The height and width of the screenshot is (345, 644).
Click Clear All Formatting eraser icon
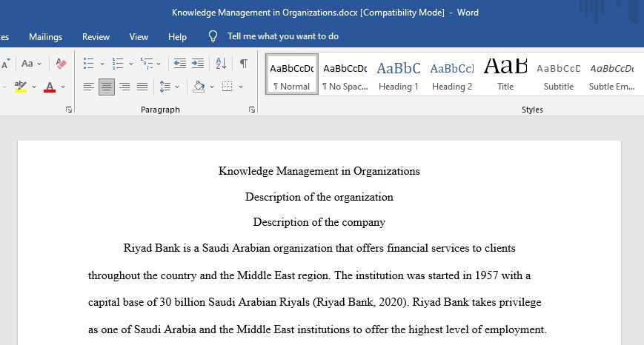tap(61, 64)
